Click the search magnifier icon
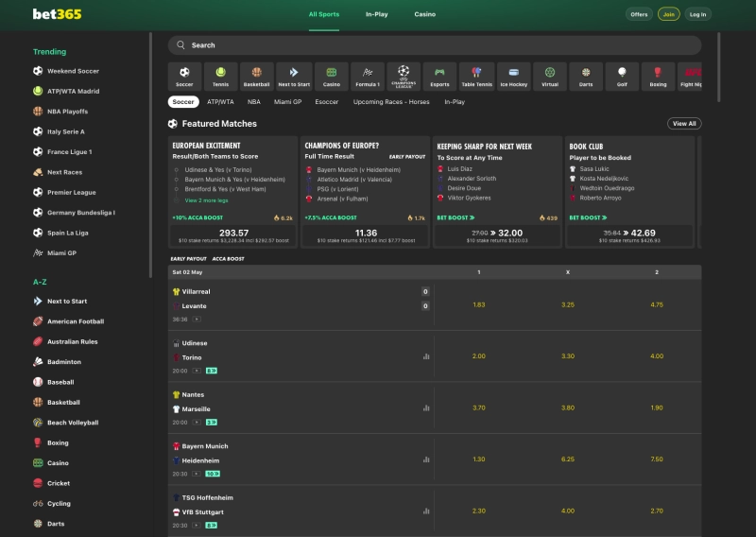The height and width of the screenshot is (537, 756). [180, 44]
